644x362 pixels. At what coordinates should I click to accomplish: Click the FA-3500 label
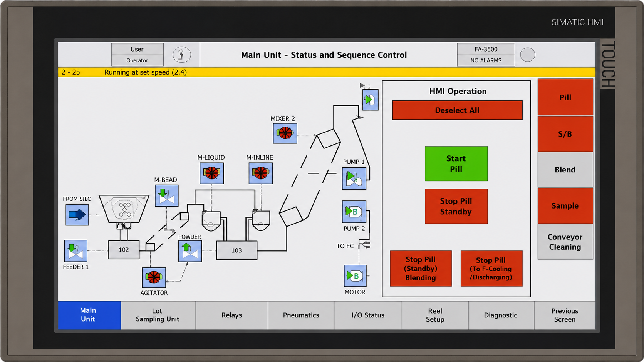(486, 49)
